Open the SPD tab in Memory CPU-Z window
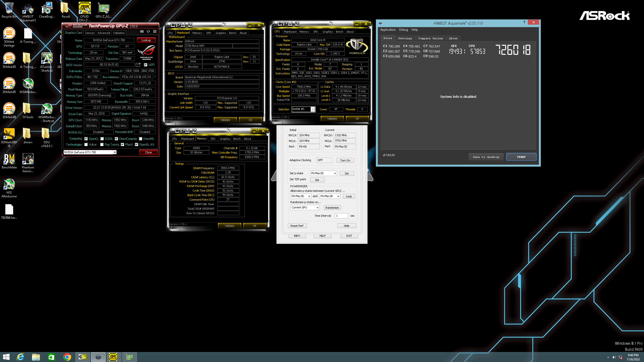644x362 pixels. click(213, 139)
